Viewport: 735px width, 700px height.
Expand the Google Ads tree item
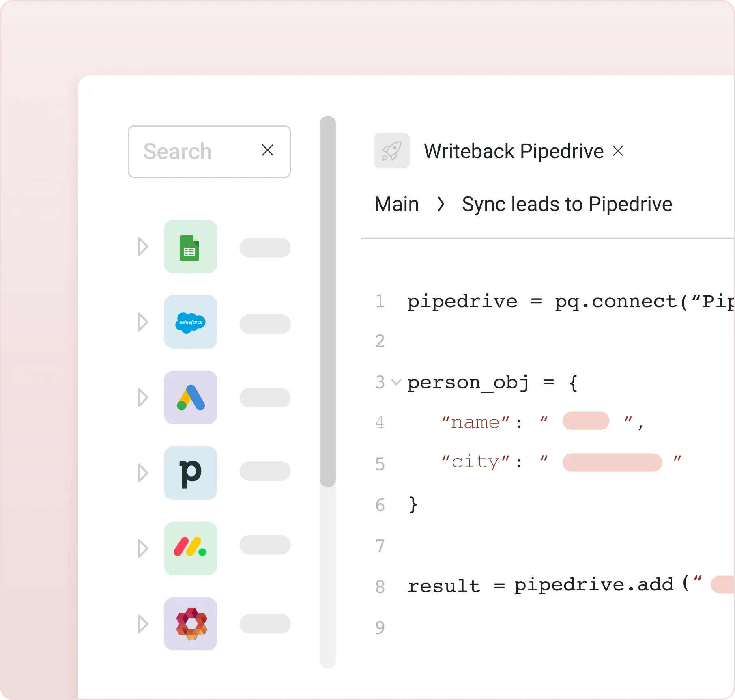pyautogui.click(x=143, y=398)
